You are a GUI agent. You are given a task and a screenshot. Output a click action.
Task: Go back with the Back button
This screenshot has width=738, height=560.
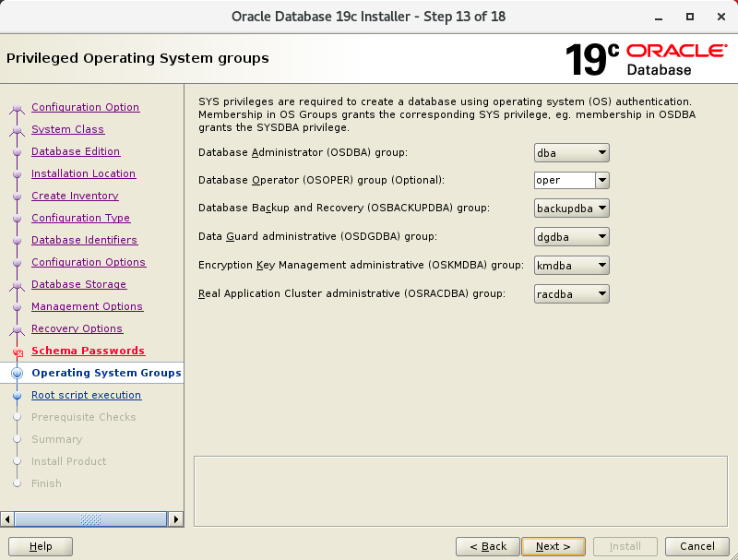click(x=488, y=546)
